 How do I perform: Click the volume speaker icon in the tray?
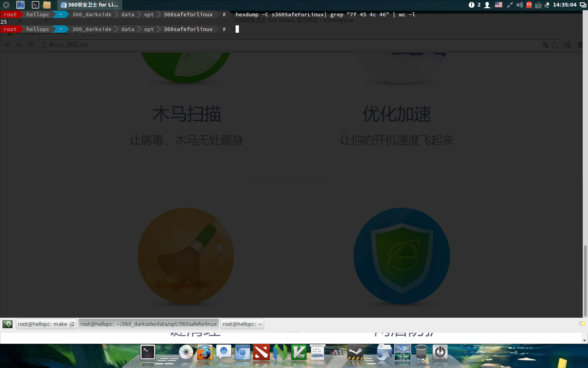point(519,5)
